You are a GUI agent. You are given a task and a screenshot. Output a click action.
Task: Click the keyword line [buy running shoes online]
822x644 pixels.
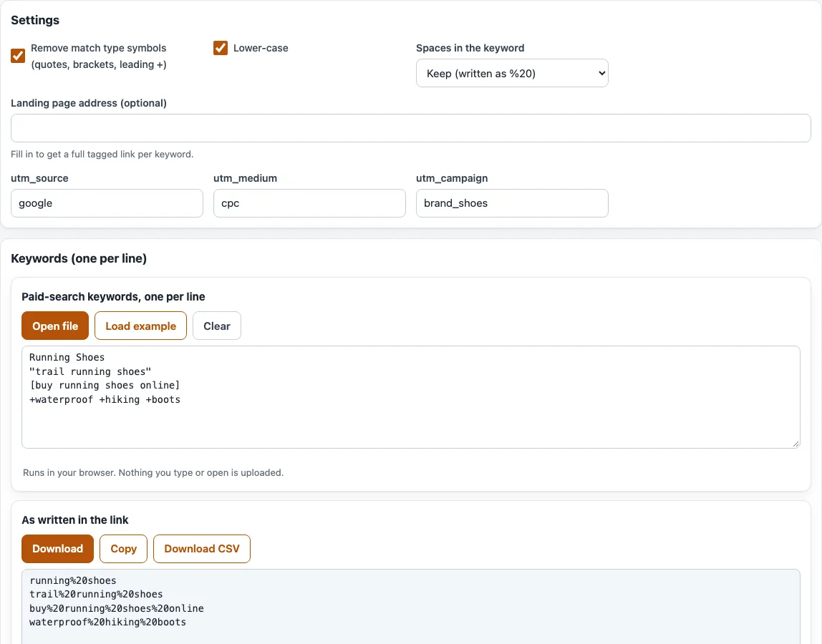click(105, 385)
